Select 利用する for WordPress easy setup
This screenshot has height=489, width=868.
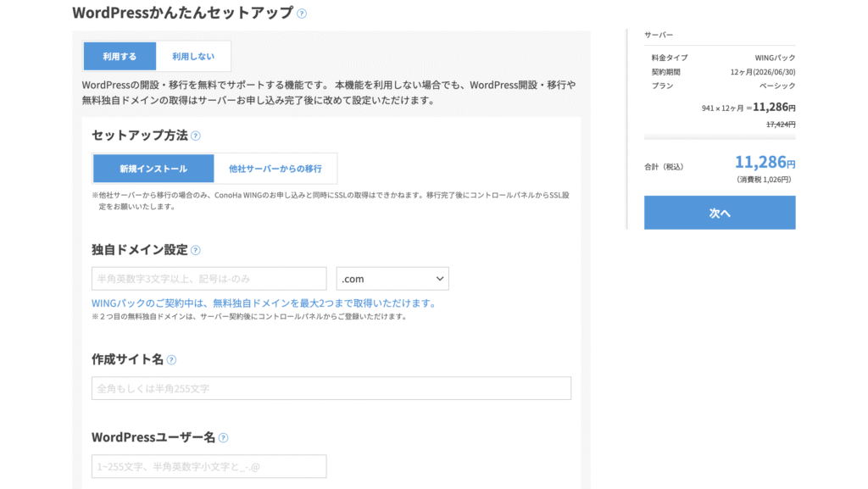tap(120, 57)
